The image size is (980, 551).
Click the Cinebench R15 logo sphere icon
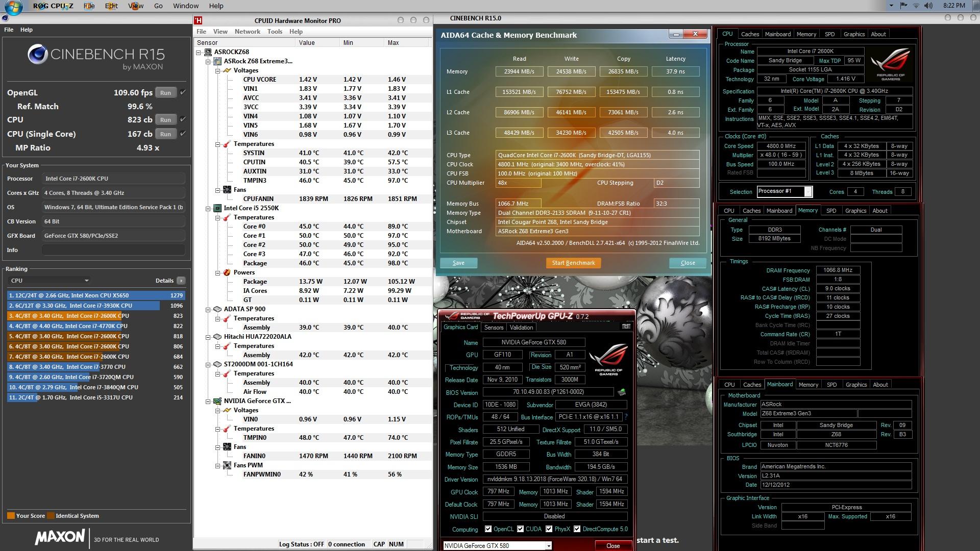click(x=37, y=55)
